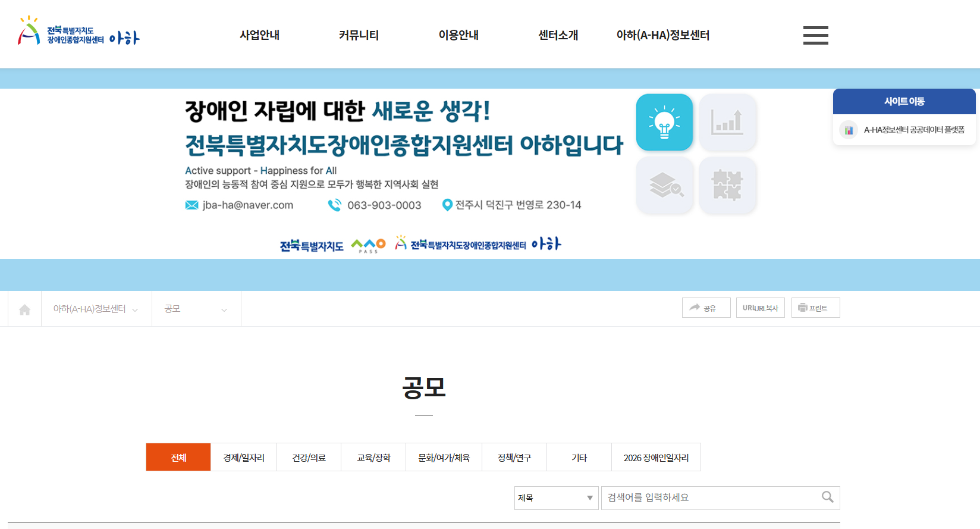Click the URL복사 button
The height and width of the screenshot is (529, 980).
[x=761, y=308]
